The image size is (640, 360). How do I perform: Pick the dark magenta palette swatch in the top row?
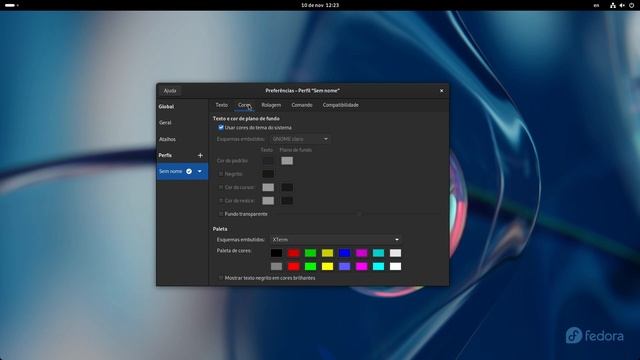pos(361,253)
